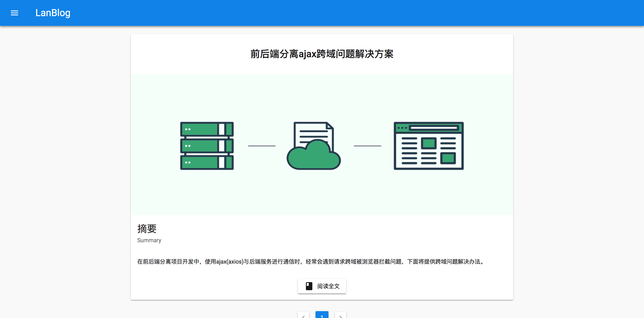Open the ajax跨域 article title
The width and height of the screenshot is (644, 318).
coord(322,54)
